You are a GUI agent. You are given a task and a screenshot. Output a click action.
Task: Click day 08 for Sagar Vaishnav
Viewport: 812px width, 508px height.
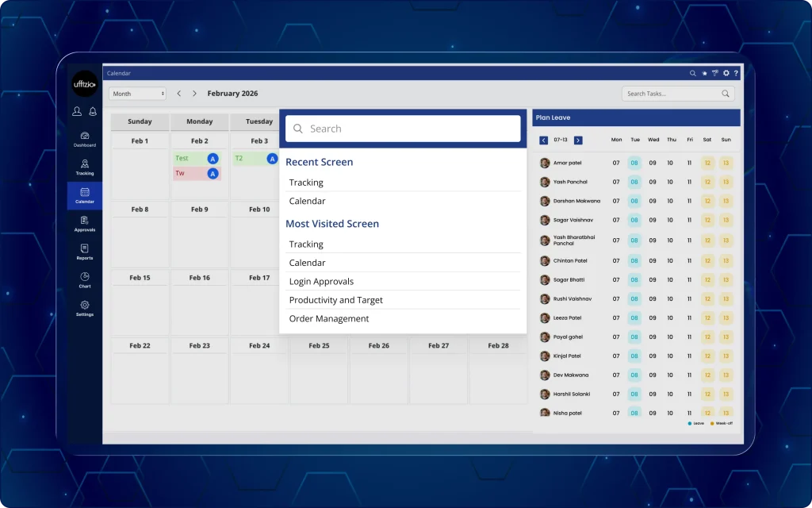click(634, 221)
